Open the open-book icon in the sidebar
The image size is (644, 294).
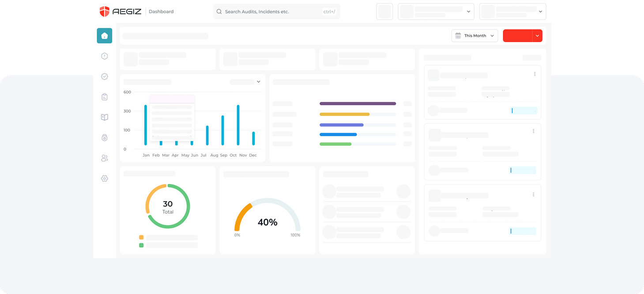(x=105, y=117)
